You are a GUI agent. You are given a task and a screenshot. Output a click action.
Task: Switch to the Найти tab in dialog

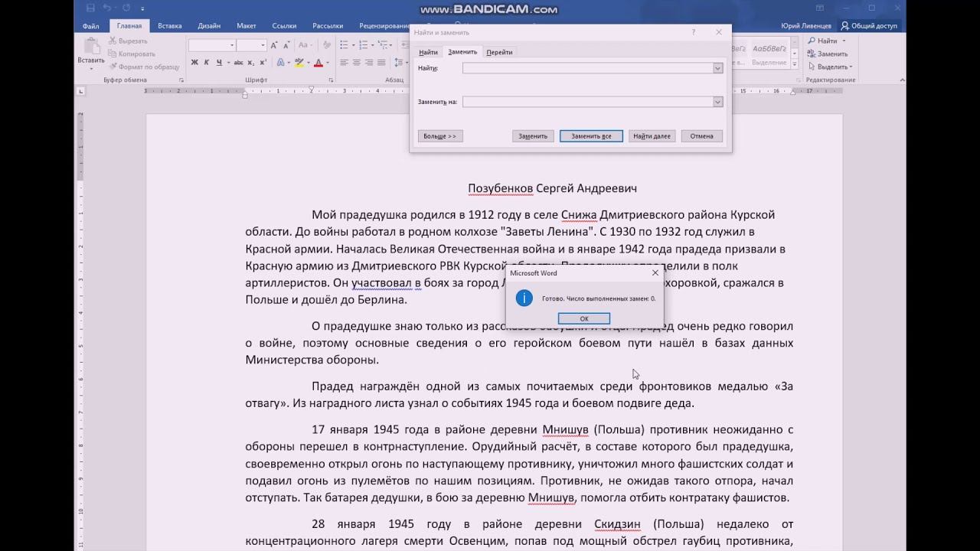click(x=428, y=52)
